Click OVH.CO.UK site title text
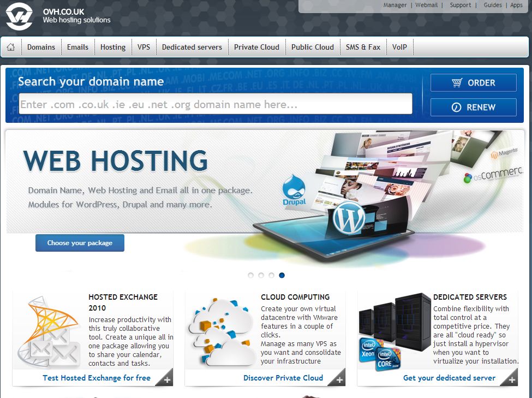532x398 pixels. (x=63, y=12)
